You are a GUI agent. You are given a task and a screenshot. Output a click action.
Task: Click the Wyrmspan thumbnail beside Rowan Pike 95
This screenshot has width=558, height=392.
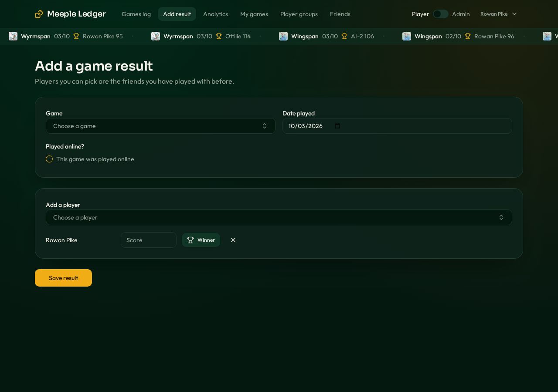tap(13, 36)
